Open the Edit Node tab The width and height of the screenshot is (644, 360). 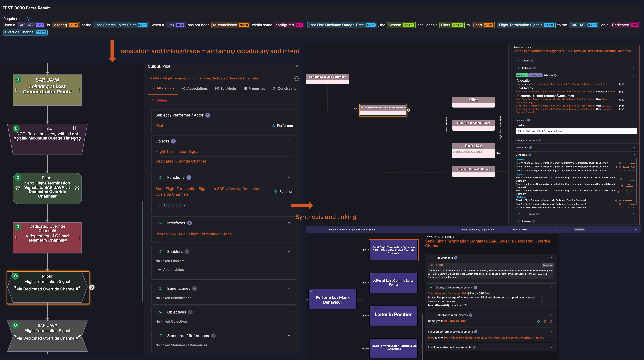(226, 89)
